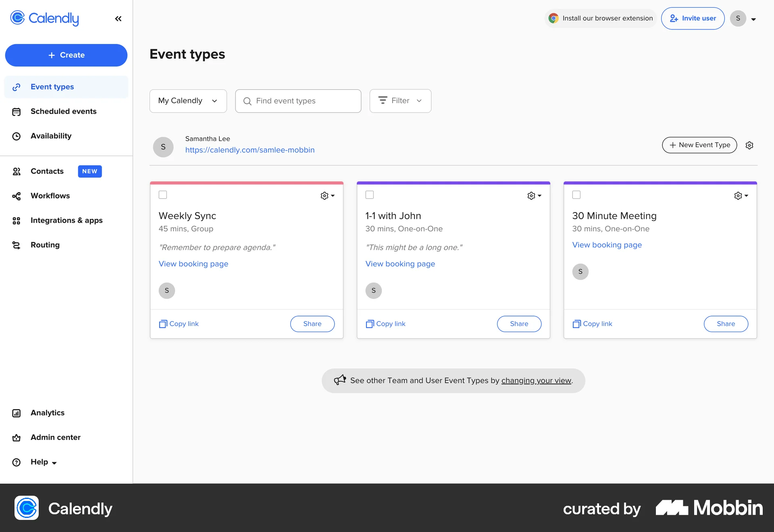Open the account avatar menu
Image resolution: width=774 pixels, height=532 pixels.
pos(743,19)
